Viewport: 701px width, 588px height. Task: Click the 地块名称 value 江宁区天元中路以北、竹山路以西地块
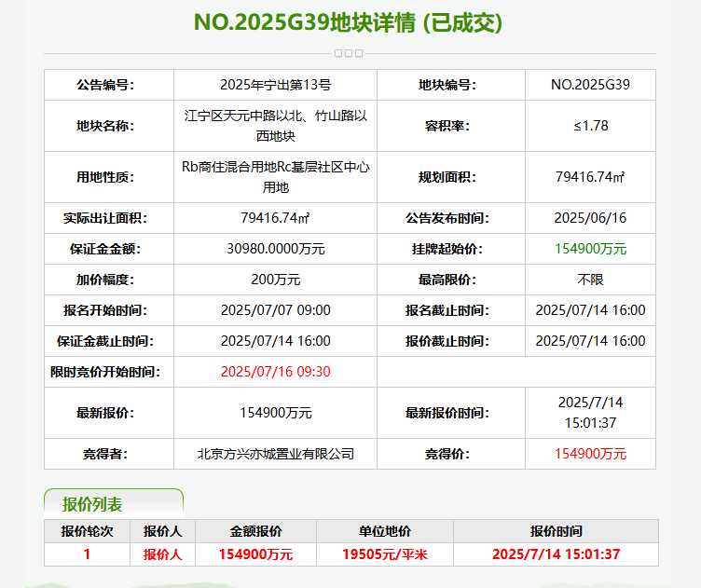[275, 126]
